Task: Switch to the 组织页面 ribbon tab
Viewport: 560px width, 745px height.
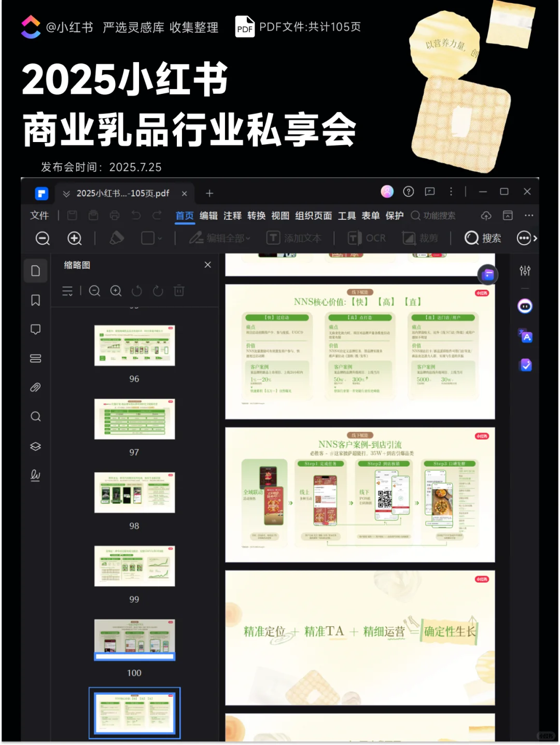Action: [313, 215]
